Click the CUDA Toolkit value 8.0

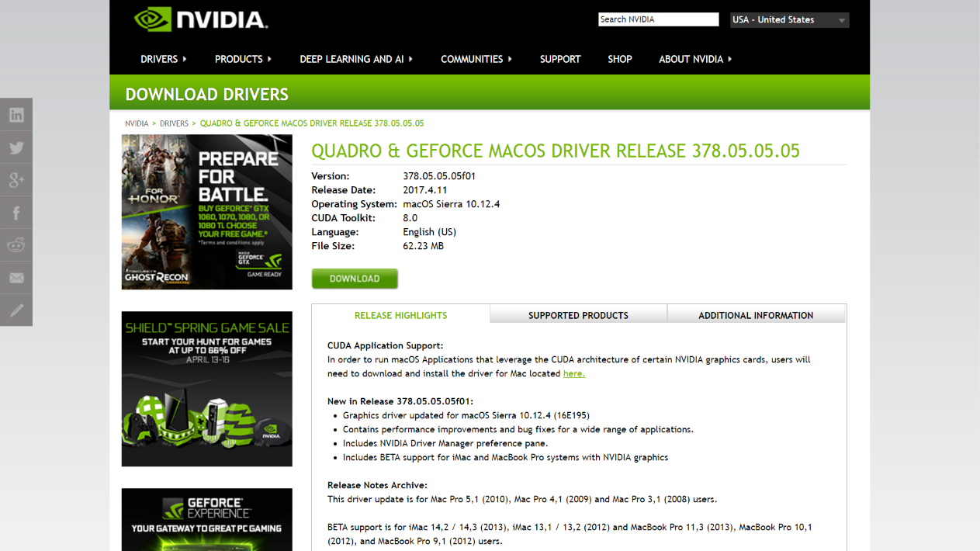[x=410, y=218]
